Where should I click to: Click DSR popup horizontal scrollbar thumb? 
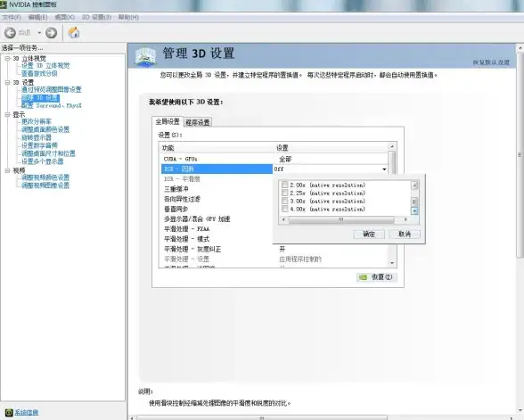pyautogui.click(x=340, y=219)
